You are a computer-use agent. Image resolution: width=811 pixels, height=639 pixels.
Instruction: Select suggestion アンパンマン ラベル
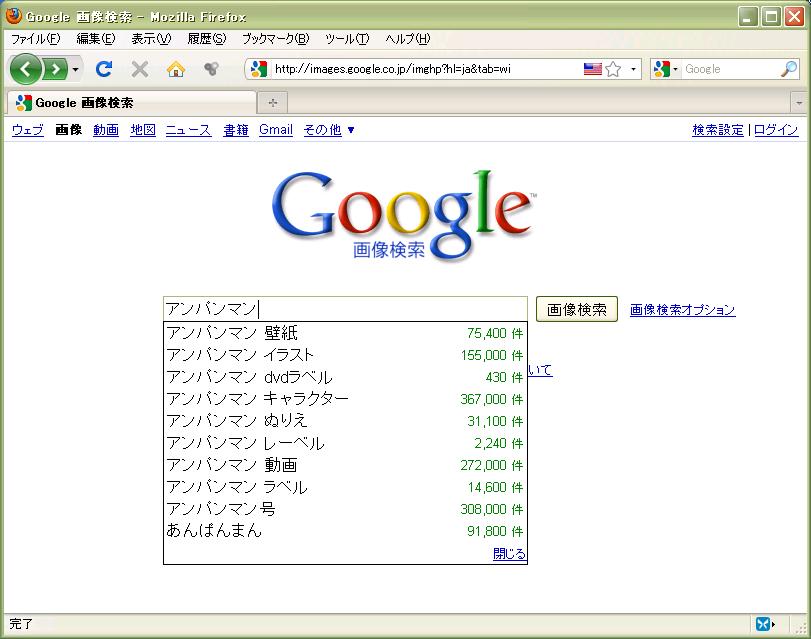[345, 487]
